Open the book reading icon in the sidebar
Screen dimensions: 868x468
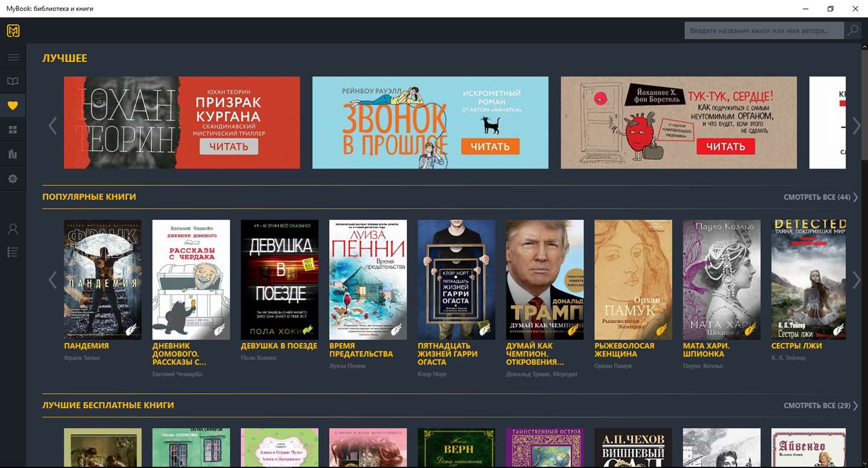[x=13, y=81]
